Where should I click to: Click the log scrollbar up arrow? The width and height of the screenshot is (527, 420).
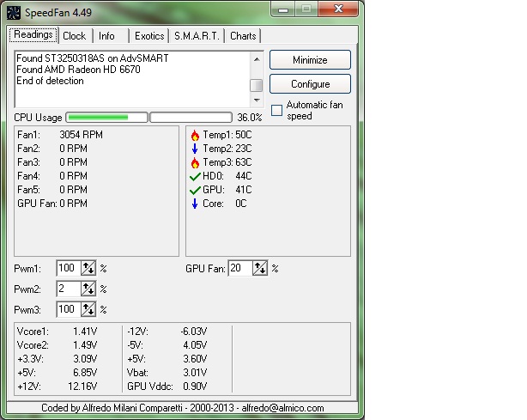[x=257, y=59]
